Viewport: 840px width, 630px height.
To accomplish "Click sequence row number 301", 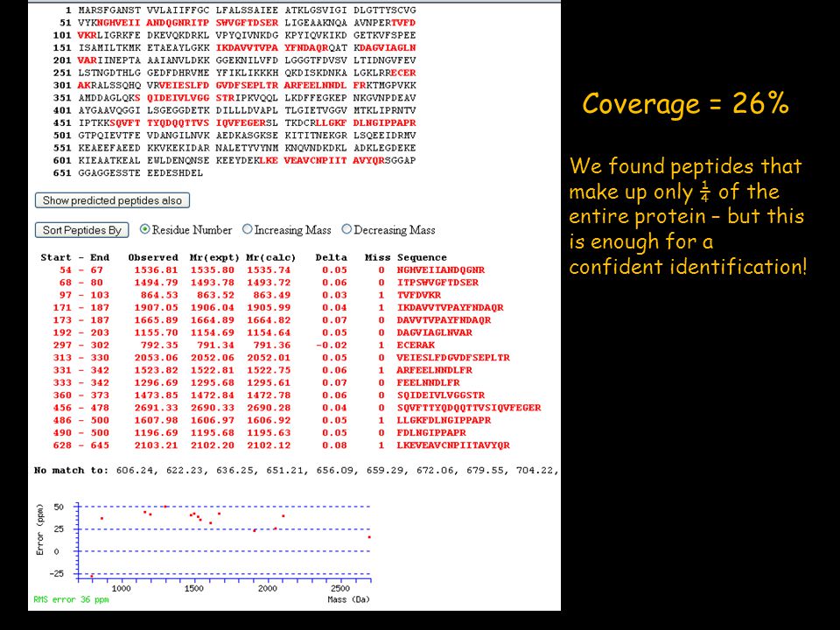I will click(62, 85).
